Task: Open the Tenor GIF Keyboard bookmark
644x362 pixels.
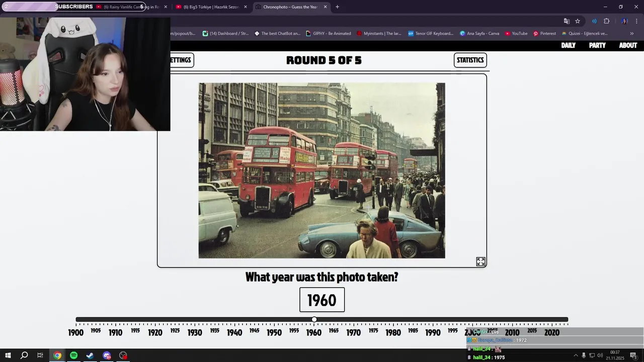Action: [x=431, y=34]
